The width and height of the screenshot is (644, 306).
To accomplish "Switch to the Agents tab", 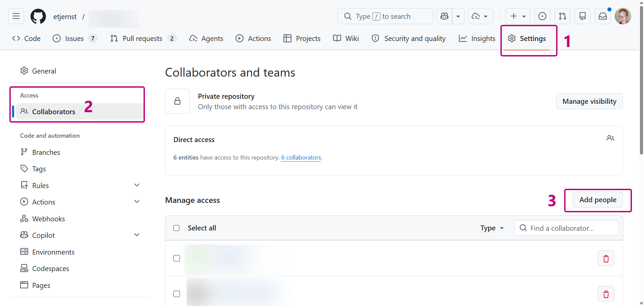I will click(206, 38).
